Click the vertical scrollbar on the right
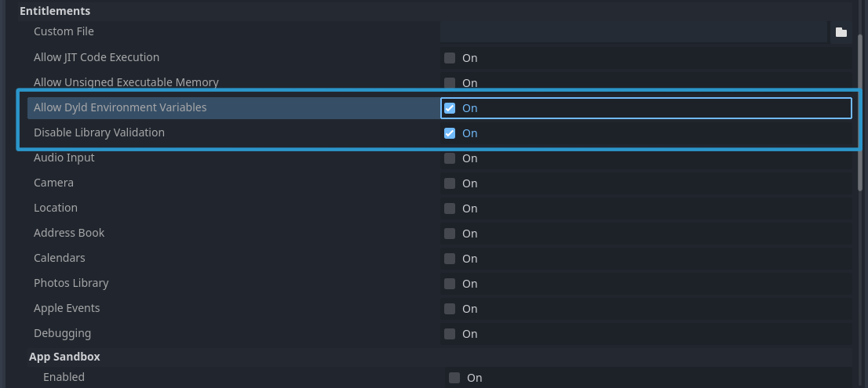The image size is (868, 388). pyautogui.click(x=861, y=110)
